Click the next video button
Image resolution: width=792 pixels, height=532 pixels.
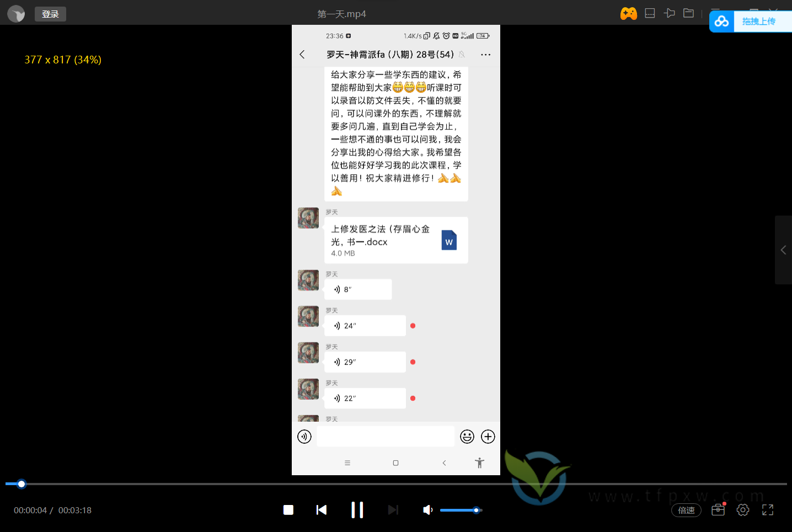point(393,510)
